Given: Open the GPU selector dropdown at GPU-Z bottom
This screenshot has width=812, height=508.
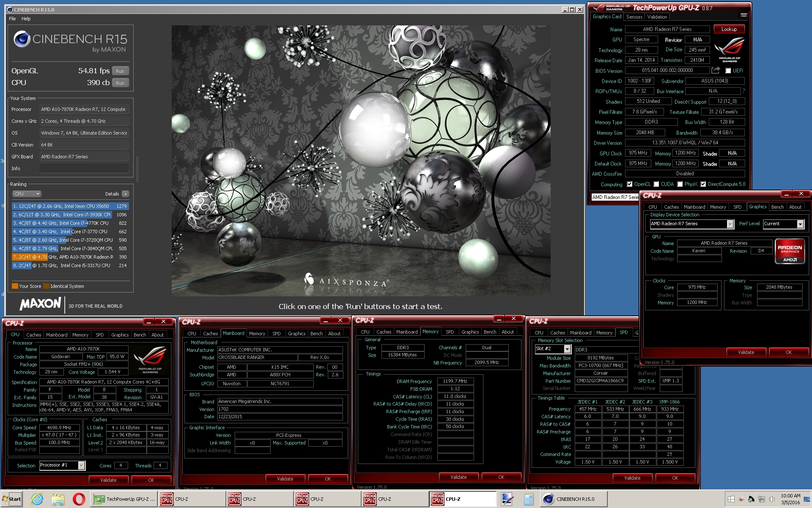Looking at the screenshot, I should pos(615,197).
